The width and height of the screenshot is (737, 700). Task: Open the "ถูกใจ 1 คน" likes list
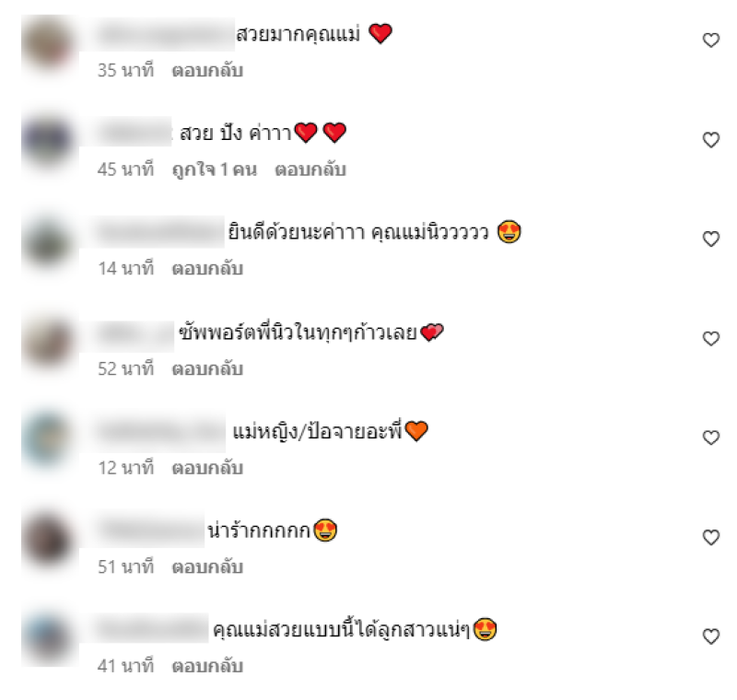215,169
